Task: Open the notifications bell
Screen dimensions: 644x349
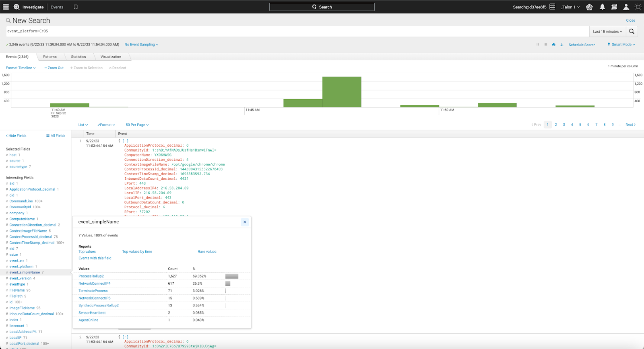Action: (602, 7)
